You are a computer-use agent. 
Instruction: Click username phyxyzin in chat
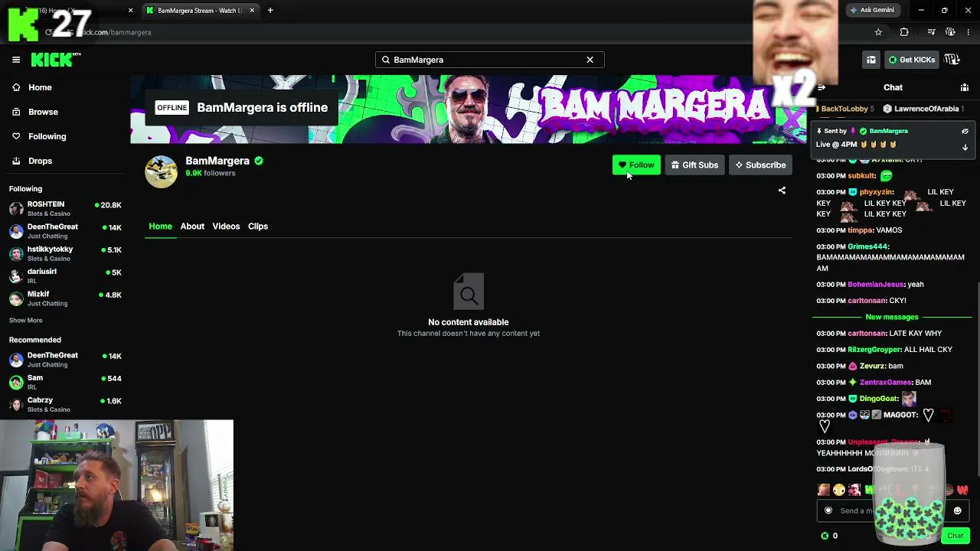click(x=876, y=192)
